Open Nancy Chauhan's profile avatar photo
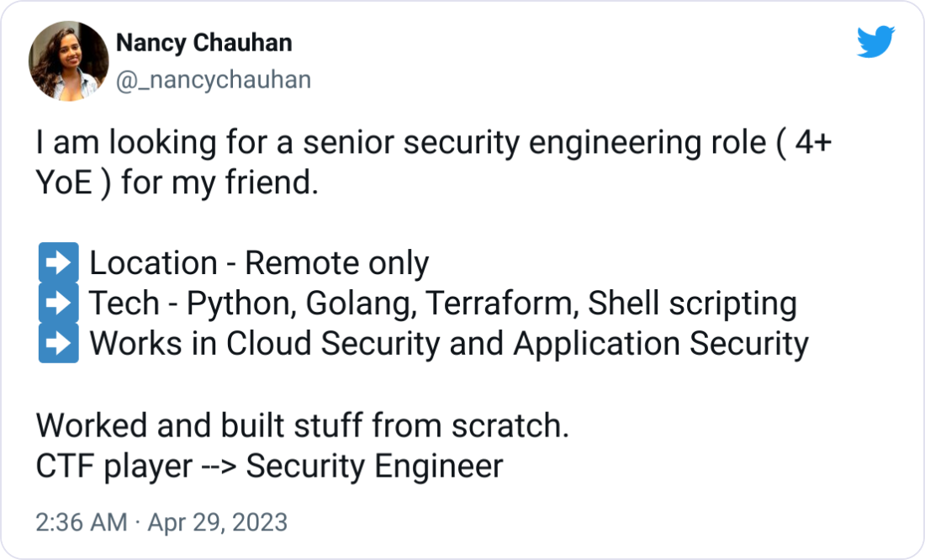This screenshot has height=560, width=925. pyautogui.click(x=67, y=62)
